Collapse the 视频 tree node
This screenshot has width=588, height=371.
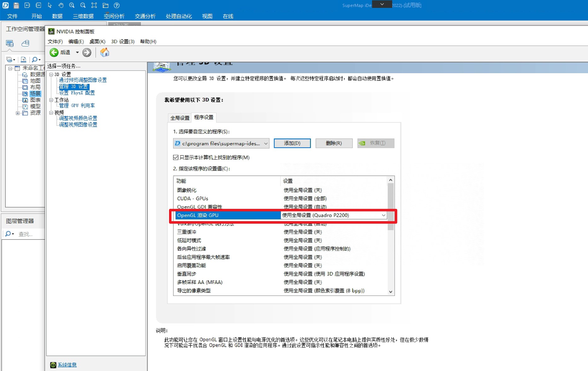point(51,113)
